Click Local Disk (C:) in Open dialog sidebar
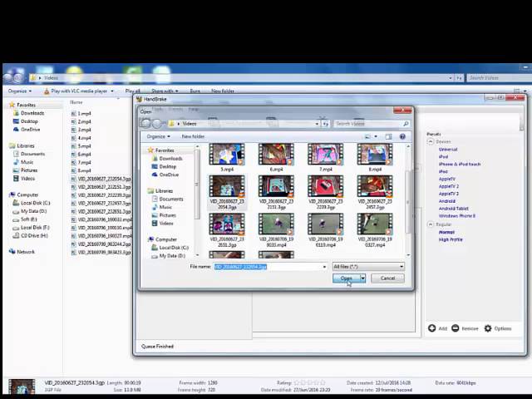Viewport: 532px width, 399px height. [x=174, y=248]
